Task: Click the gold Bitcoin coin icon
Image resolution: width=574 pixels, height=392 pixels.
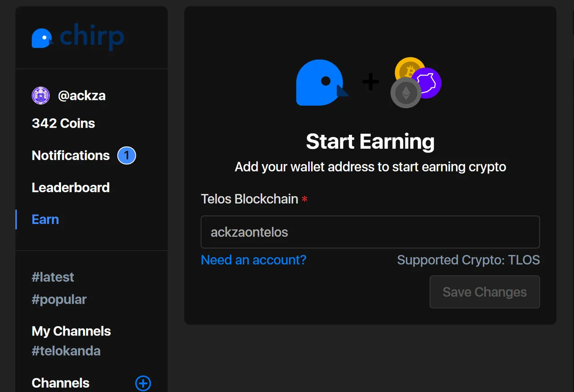Action: pos(409,69)
